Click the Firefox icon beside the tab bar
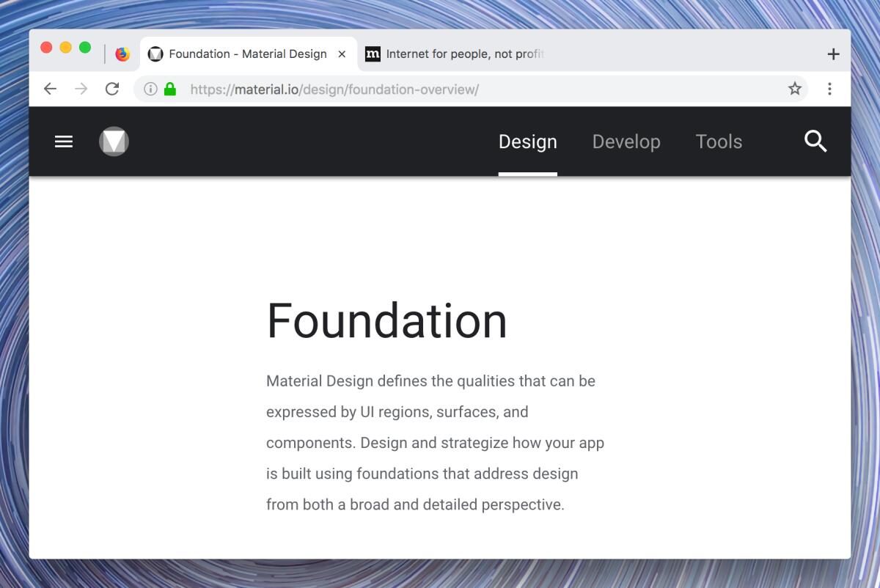 tap(122, 54)
